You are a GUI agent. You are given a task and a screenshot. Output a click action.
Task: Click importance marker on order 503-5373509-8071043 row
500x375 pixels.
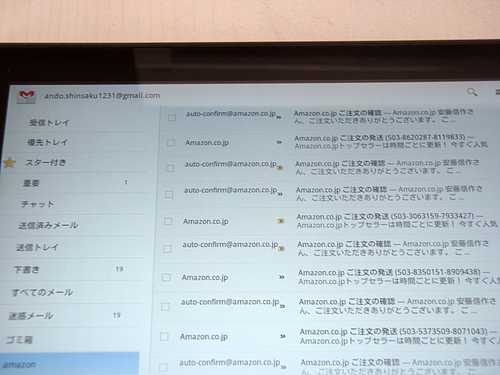pos(283,336)
